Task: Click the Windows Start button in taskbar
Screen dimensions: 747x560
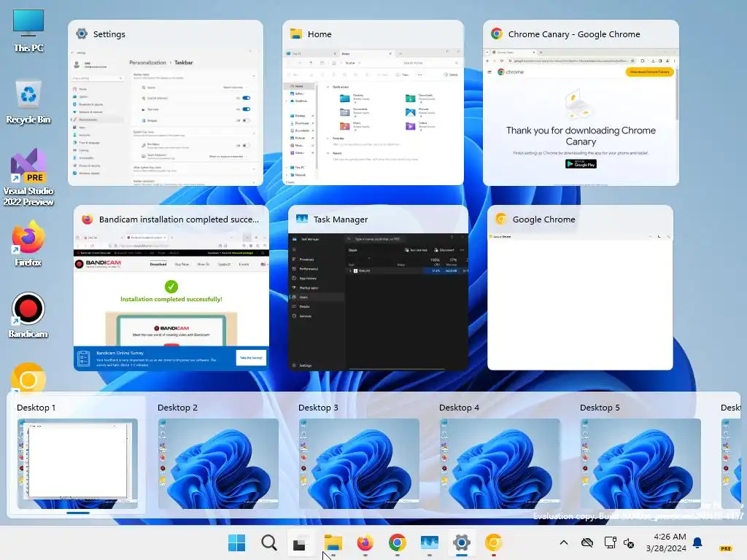Action: click(x=237, y=542)
